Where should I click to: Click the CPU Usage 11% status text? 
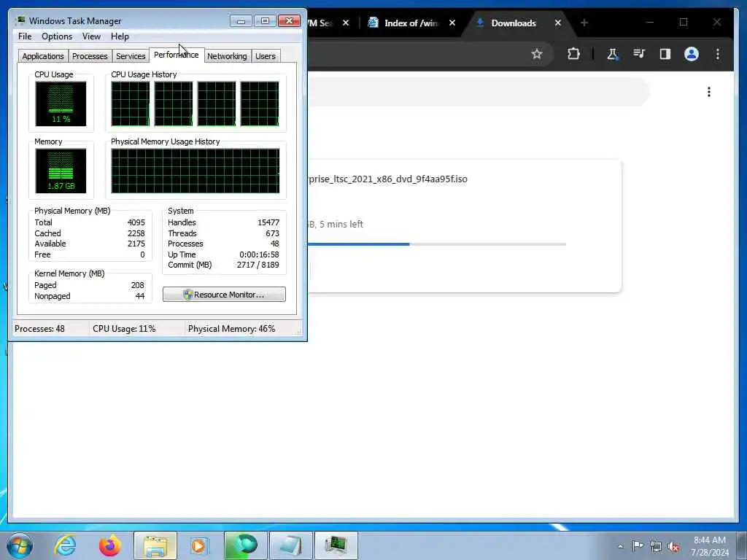124,329
